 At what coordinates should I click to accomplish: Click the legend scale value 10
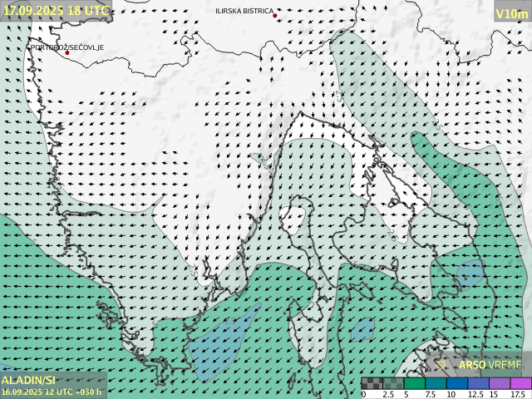coord(451,394)
